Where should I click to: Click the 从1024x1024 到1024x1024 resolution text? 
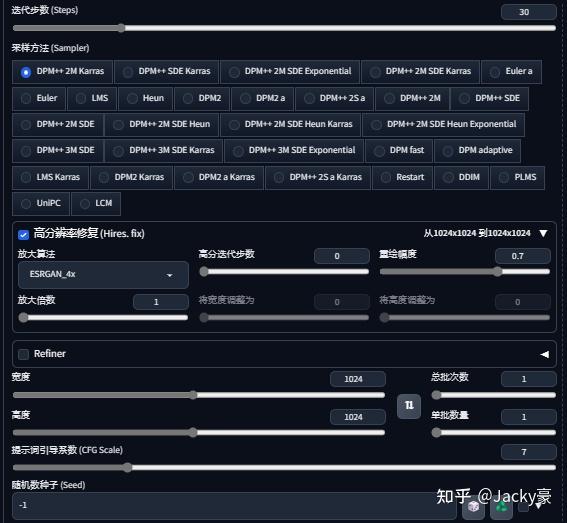(x=477, y=233)
